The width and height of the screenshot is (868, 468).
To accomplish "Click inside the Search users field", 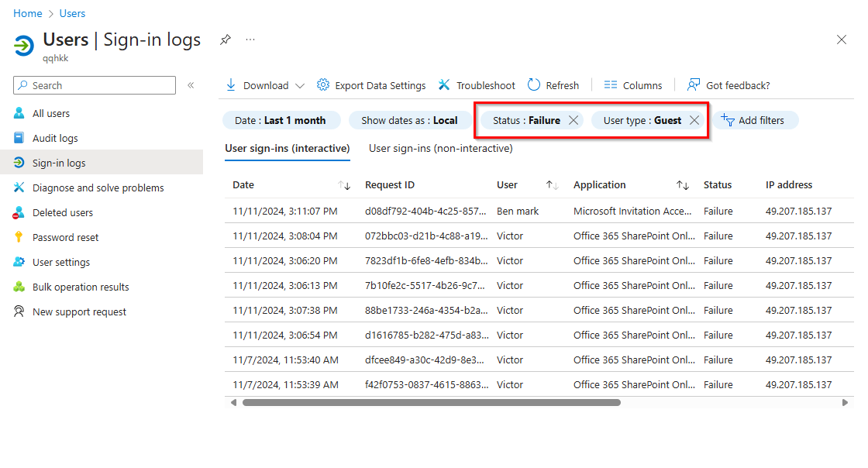I will (93, 85).
